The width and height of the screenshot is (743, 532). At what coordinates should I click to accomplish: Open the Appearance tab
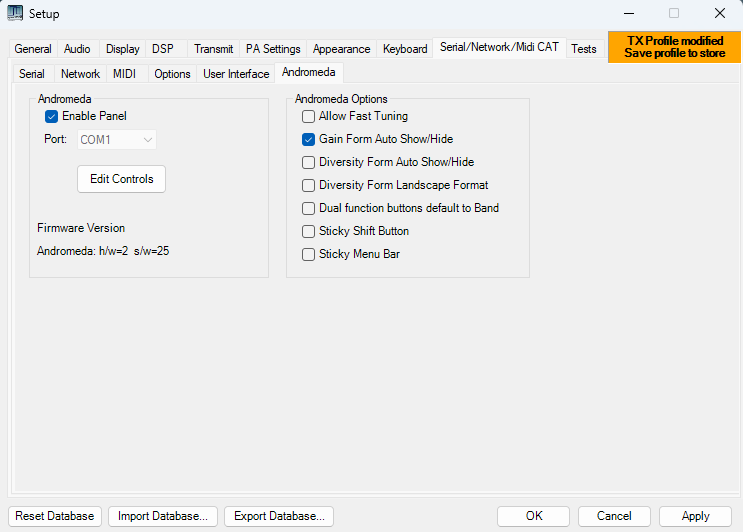coord(341,49)
